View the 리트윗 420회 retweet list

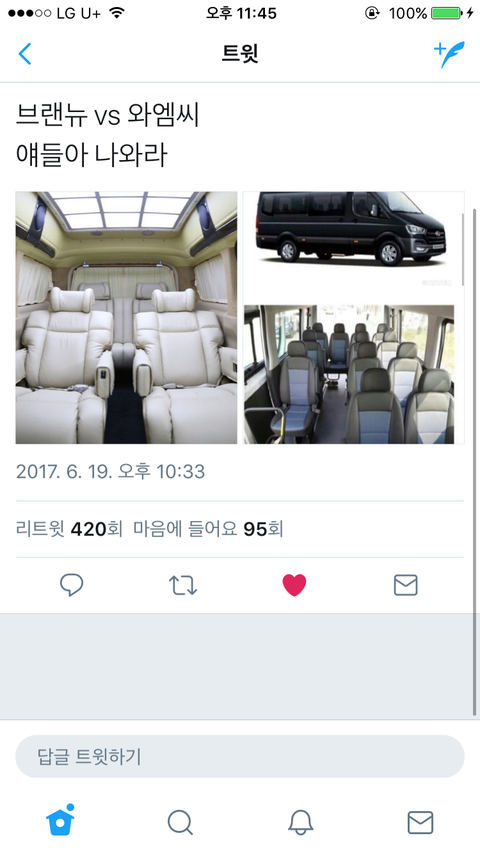[x=69, y=529]
